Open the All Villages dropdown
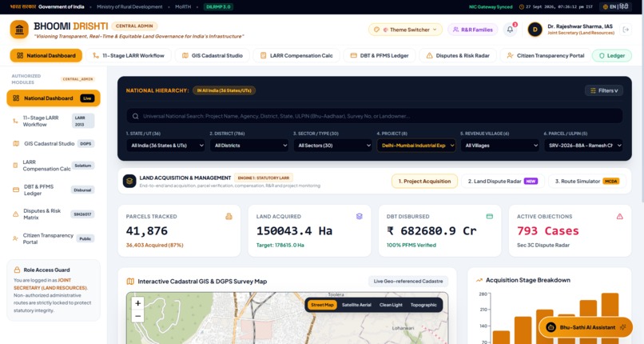This screenshot has width=644, height=344. (x=500, y=146)
